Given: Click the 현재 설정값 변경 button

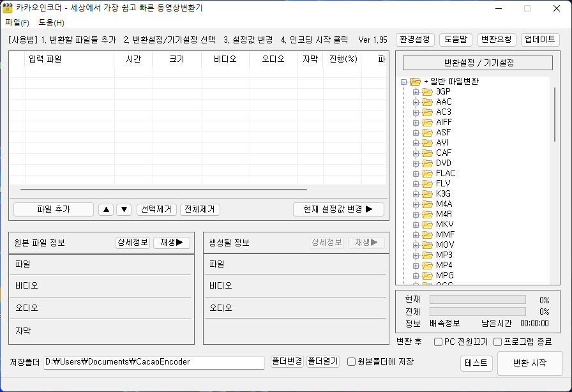Looking at the screenshot, I should click(338, 209).
